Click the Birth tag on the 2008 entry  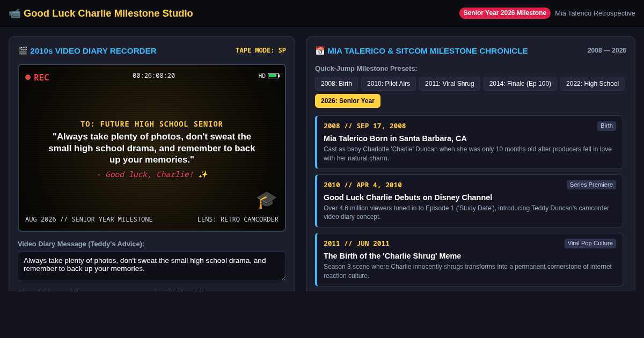coord(606,126)
